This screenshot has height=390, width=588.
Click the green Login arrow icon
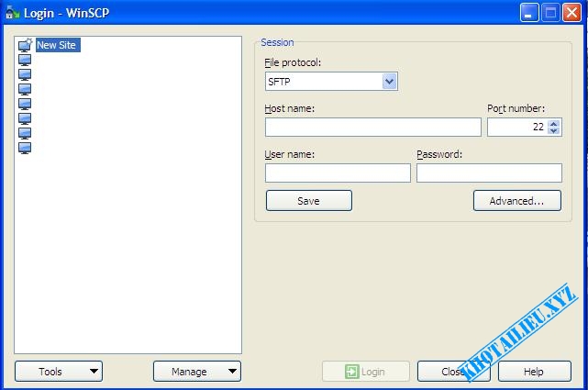(351, 372)
